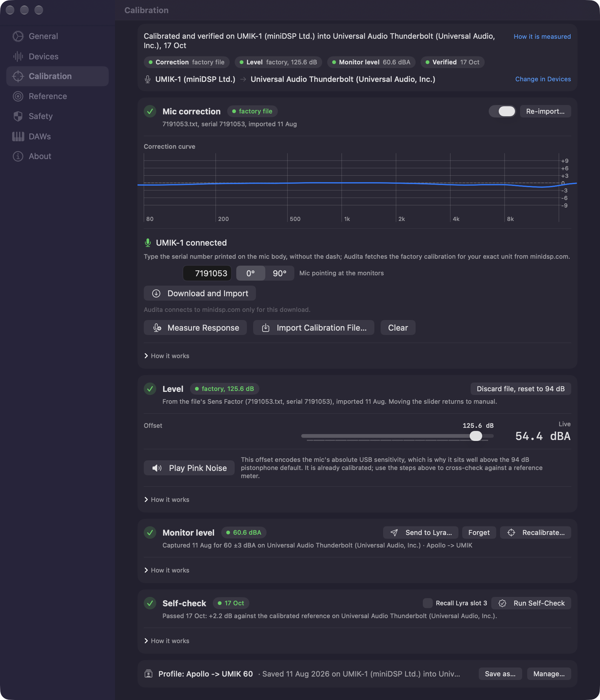Click the General gear icon in sidebar
Image resolution: width=600 pixels, height=700 pixels.
pos(18,36)
